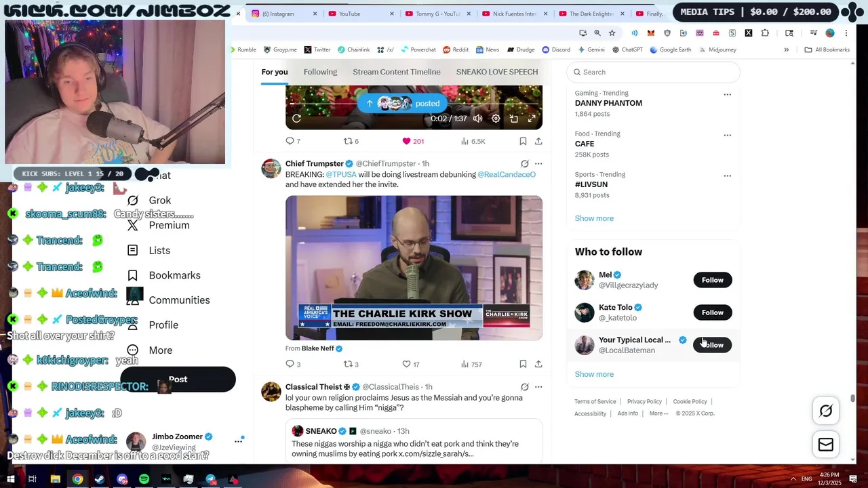
Task: Bookmark the Chief Trumpster post
Action: coord(523,364)
